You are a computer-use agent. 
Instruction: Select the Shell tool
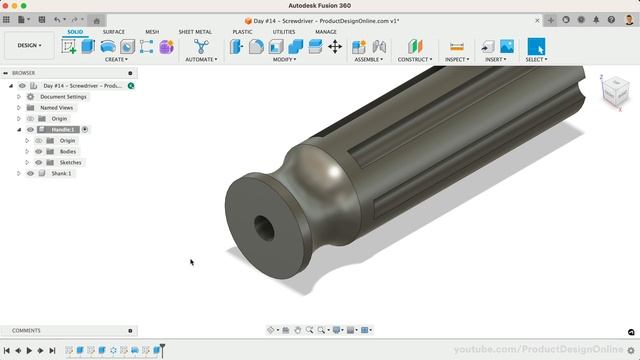coord(276,47)
